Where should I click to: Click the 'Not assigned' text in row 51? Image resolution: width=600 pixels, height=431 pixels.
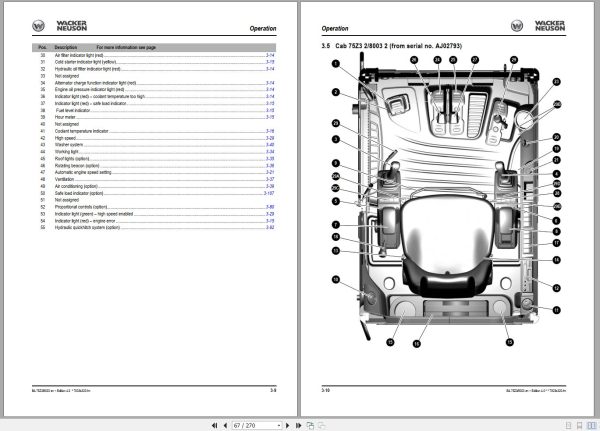click(67, 200)
